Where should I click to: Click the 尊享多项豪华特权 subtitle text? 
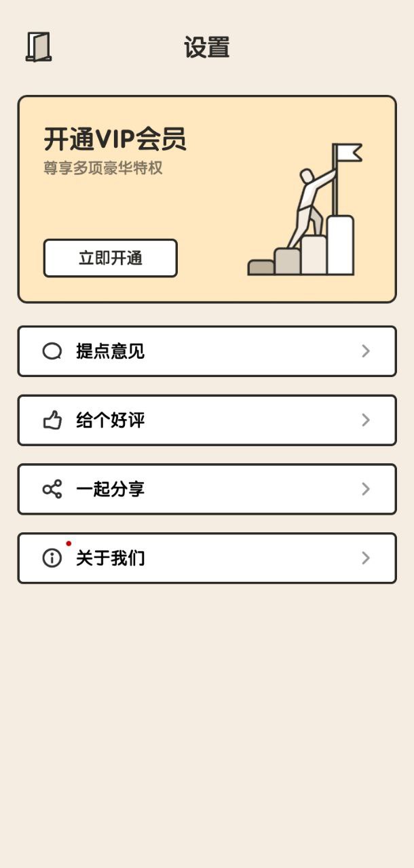pos(103,168)
